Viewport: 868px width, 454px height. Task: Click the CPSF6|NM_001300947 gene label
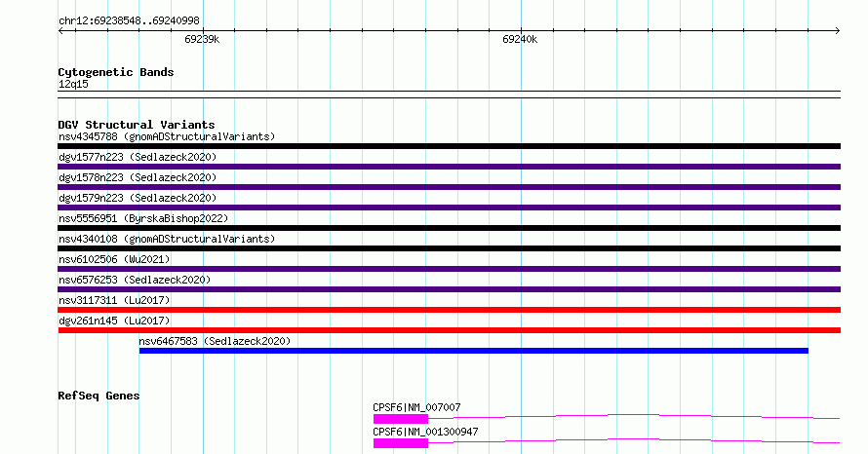[425, 432]
